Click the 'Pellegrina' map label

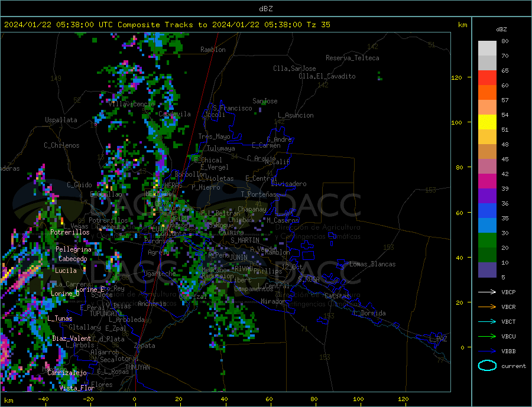[73, 249]
